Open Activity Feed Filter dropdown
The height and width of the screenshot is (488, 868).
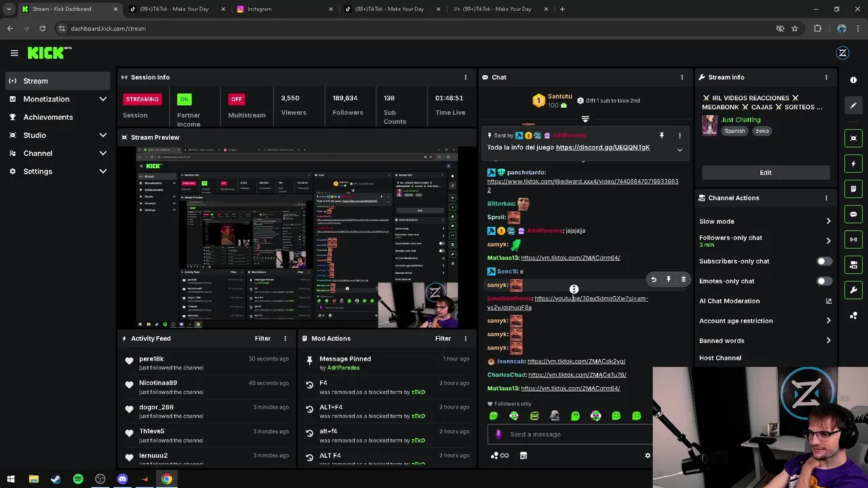pos(262,338)
